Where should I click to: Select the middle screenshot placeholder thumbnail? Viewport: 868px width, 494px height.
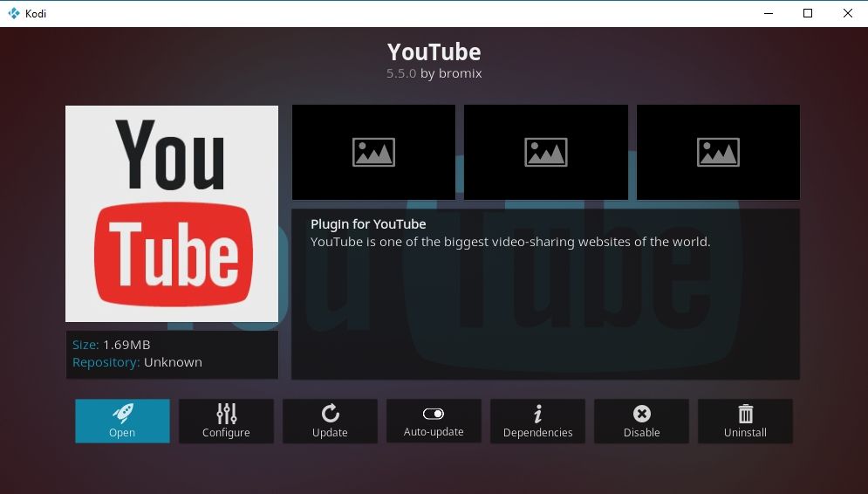(x=546, y=152)
